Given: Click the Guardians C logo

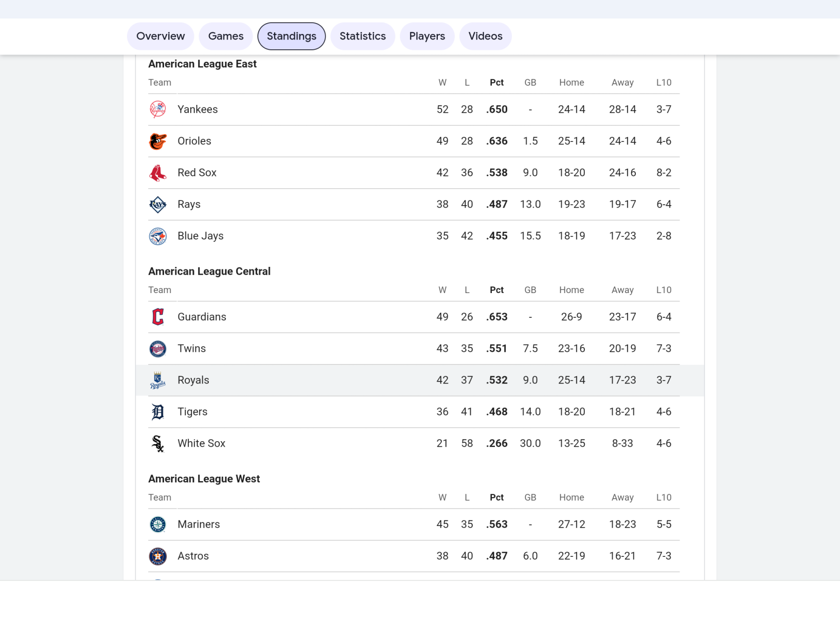Looking at the screenshot, I should click(158, 317).
